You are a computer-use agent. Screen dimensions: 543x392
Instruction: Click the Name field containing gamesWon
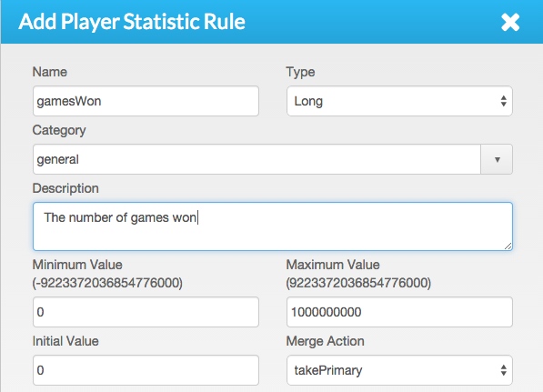146,101
